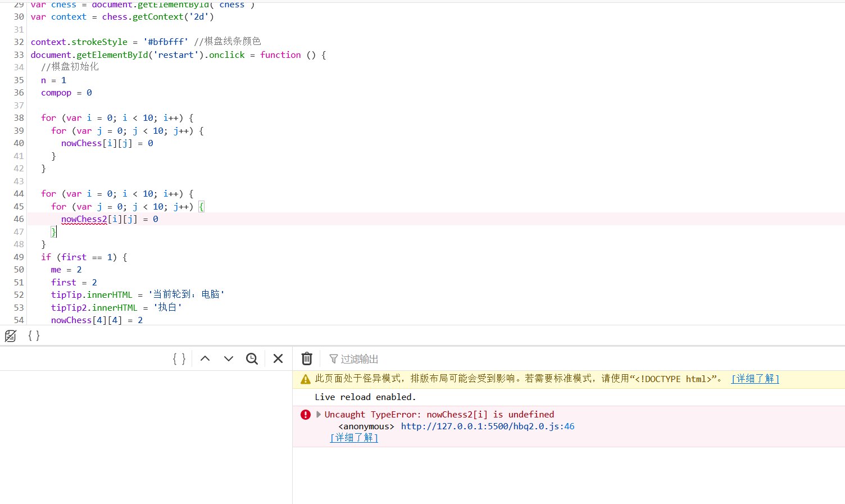Expand the Uncaught TypeError stack trace
The height and width of the screenshot is (504, 845).
tap(319, 415)
